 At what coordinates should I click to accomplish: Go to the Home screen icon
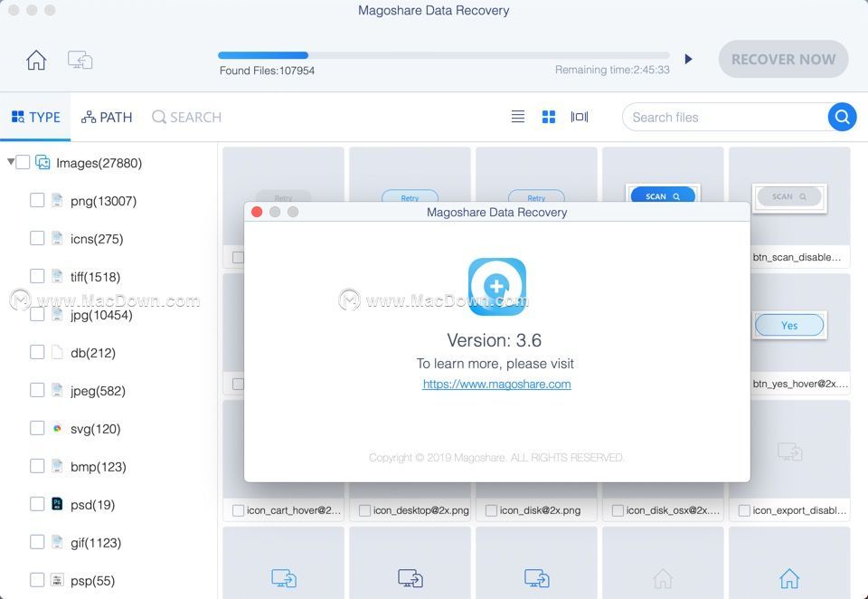click(36, 60)
